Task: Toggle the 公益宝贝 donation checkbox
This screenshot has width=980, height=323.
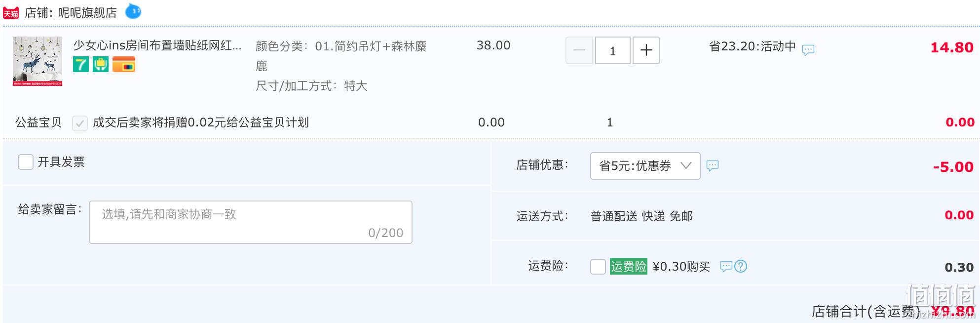Action: coord(79,123)
